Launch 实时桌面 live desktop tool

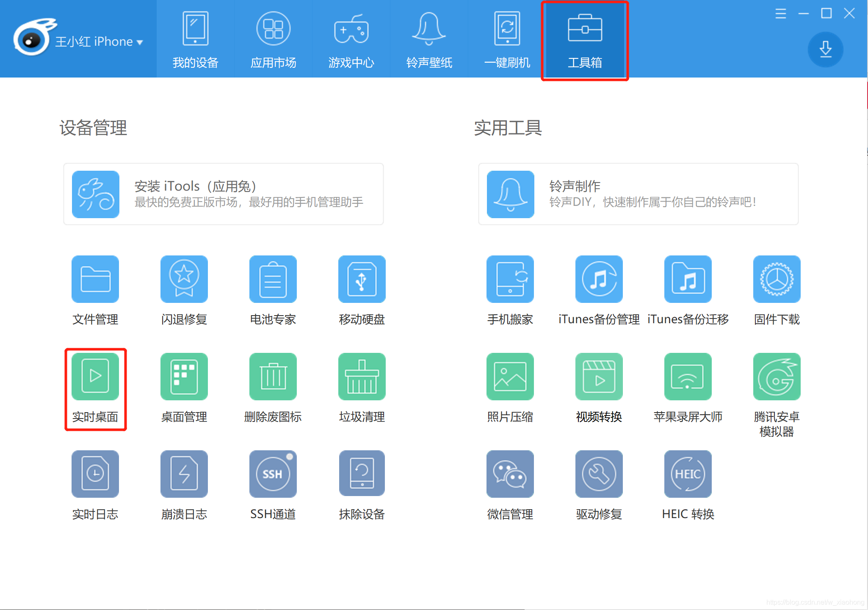[x=95, y=377]
